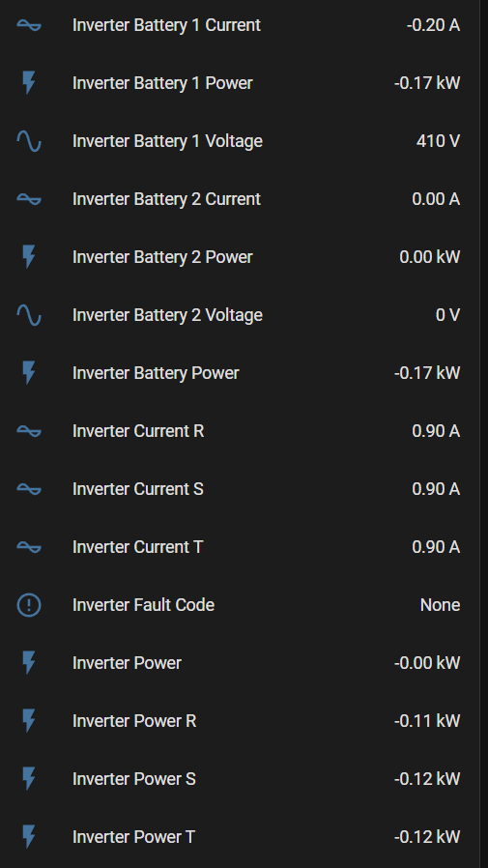The width and height of the screenshot is (488, 868).
Task: Click the Inverter Battery 1 Current icon
Action: pos(29,25)
